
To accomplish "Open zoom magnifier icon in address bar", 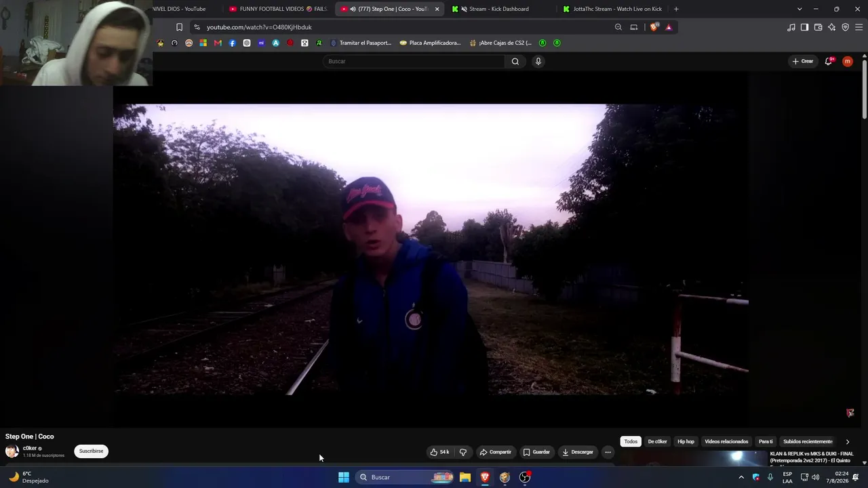I will click(x=618, y=27).
